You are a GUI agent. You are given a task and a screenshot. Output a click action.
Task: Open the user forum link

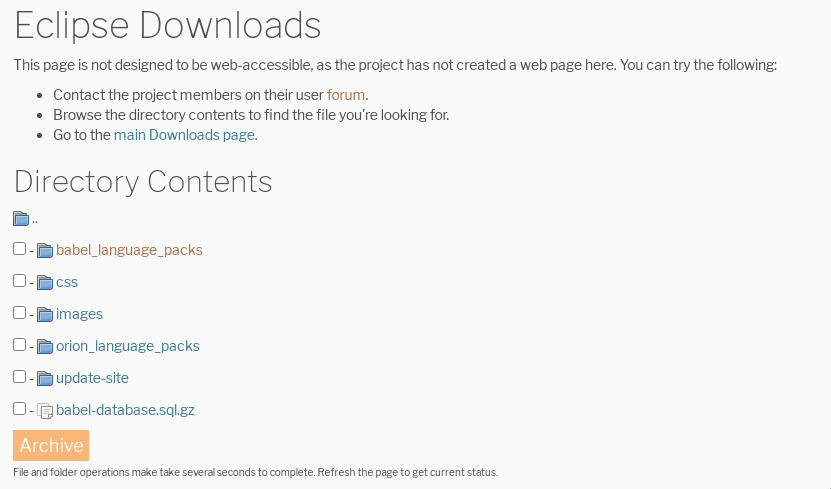pyautogui.click(x=346, y=95)
